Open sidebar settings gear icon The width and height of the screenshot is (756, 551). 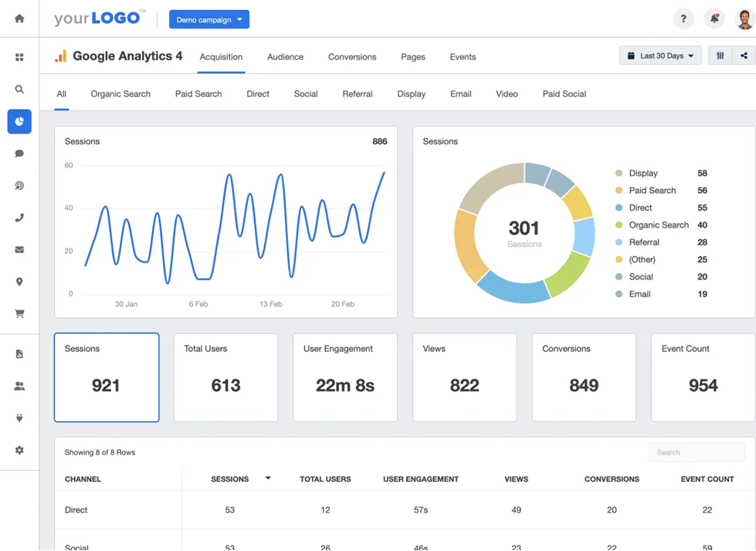(x=19, y=449)
